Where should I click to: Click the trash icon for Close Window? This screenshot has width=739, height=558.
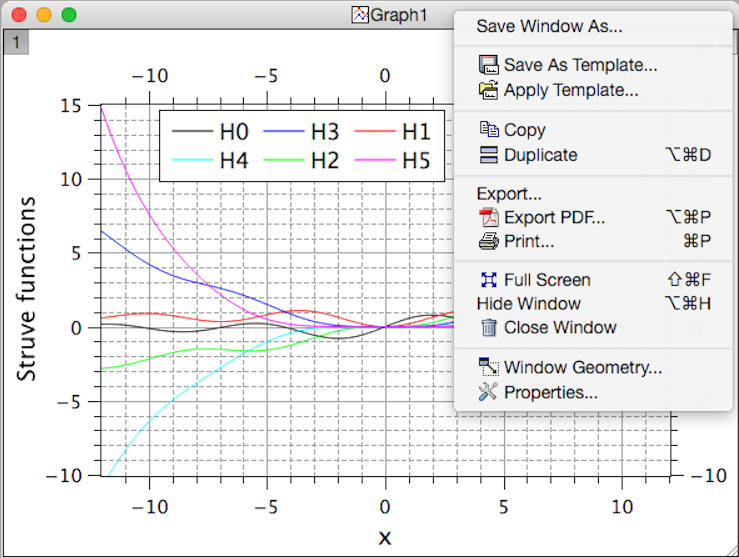tap(488, 327)
